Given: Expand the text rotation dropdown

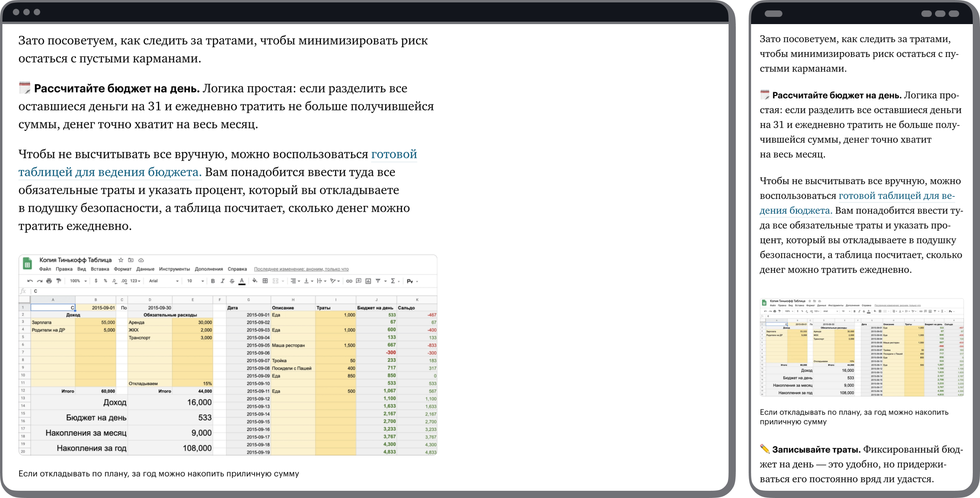Looking at the screenshot, I should point(335,281).
